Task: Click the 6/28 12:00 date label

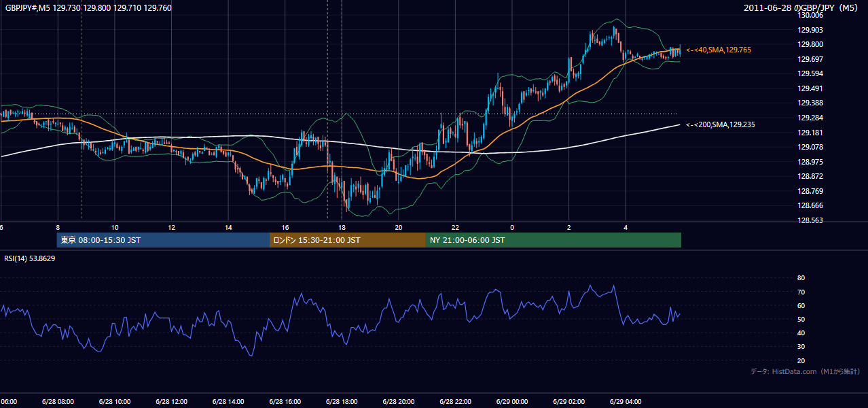Action: 171,402
